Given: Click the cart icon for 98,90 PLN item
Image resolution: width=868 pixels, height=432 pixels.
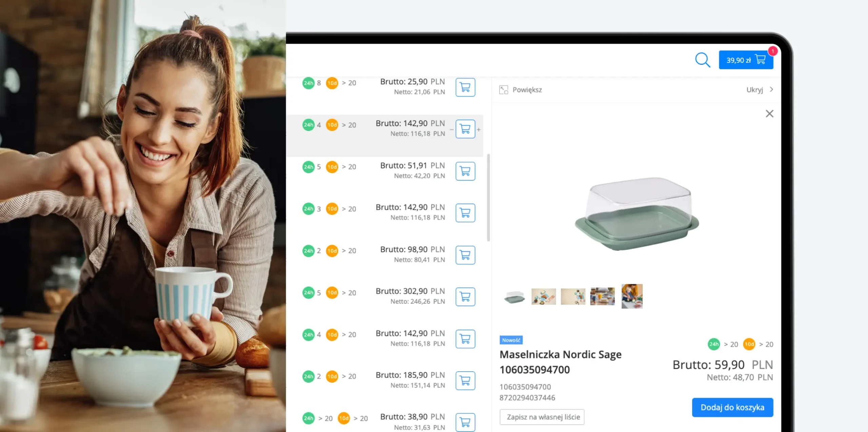Looking at the screenshot, I should click(x=465, y=254).
